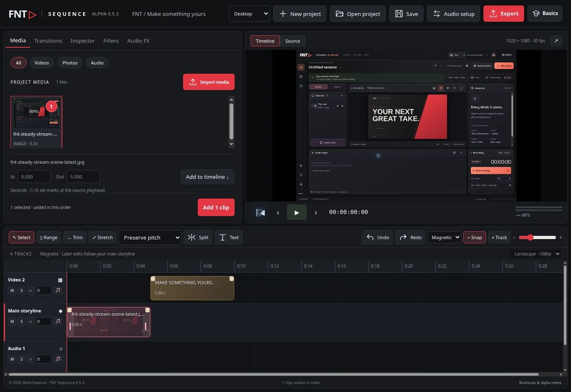Image resolution: width=571 pixels, height=392 pixels.
Task: Filter media by Audio
Action: [97, 63]
